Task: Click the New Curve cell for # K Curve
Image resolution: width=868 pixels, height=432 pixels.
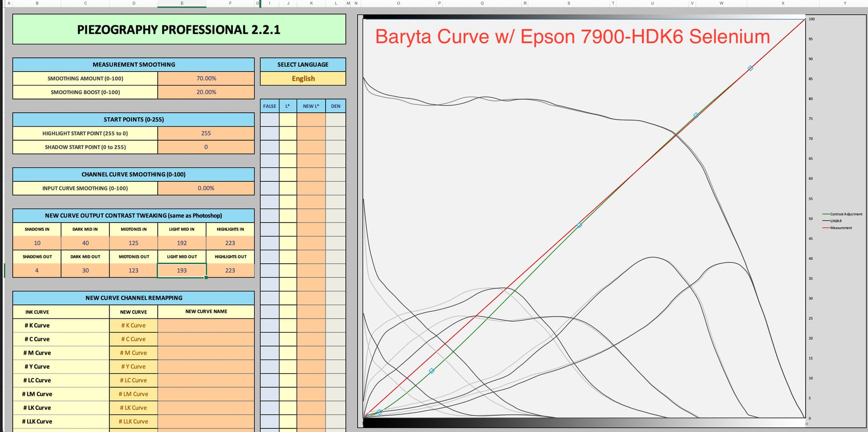Action: (133, 325)
